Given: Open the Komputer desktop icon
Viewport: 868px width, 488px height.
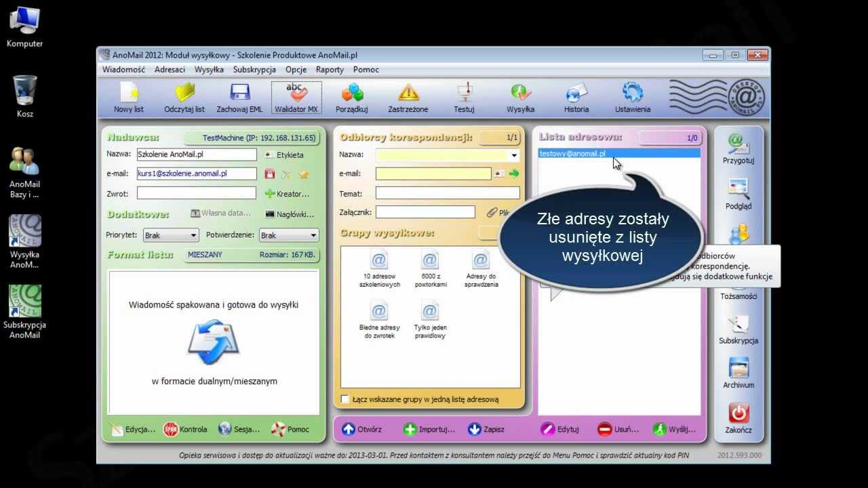Looking at the screenshot, I should (x=25, y=27).
